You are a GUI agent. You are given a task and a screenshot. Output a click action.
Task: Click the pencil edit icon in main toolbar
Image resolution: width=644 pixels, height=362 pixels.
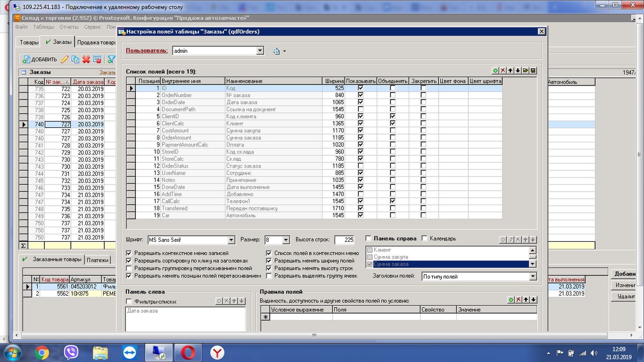64,59
